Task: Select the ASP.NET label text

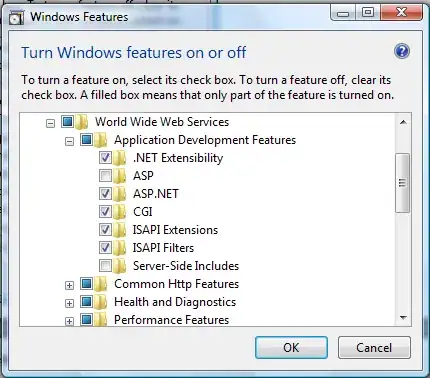Action: click(156, 194)
